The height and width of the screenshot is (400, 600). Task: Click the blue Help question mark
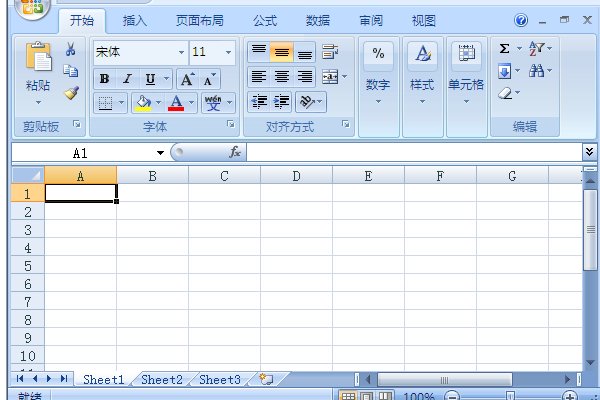[x=521, y=20]
